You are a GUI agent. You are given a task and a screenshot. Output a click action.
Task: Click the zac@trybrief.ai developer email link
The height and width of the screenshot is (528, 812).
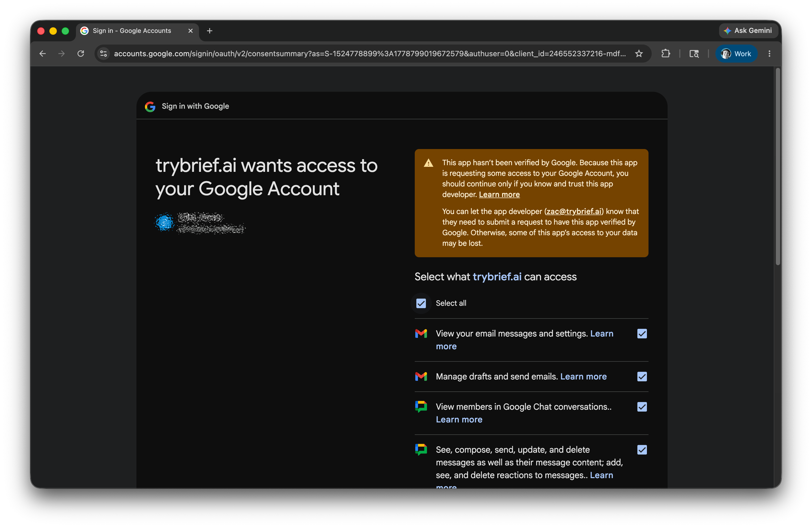click(x=574, y=211)
